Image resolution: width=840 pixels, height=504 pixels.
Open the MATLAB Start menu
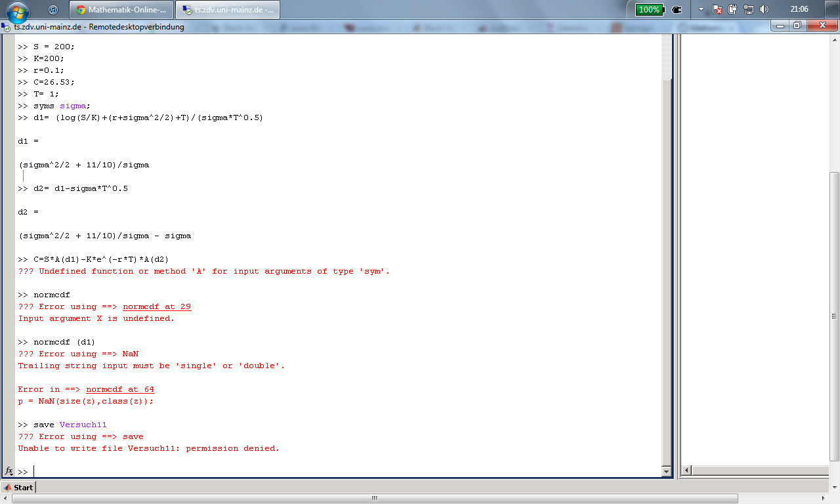point(18,487)
